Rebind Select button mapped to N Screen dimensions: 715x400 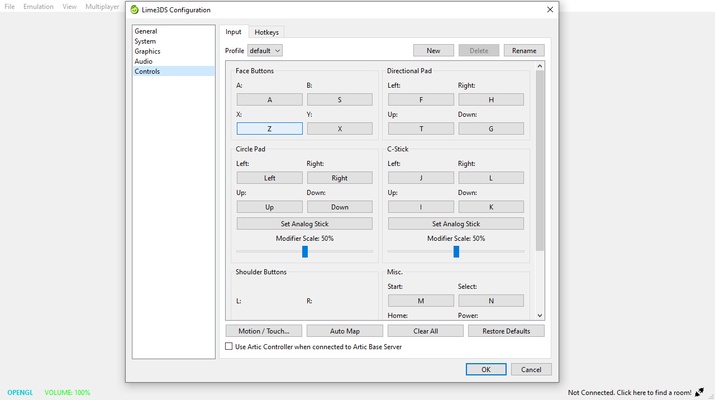click(491, 301)
